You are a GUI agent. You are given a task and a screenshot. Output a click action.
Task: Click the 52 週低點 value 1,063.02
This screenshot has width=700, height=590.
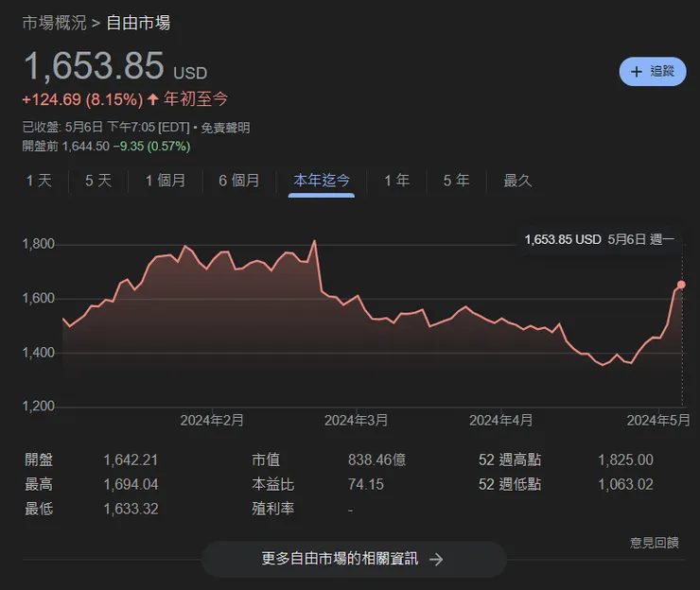click(x=625, y=485)
